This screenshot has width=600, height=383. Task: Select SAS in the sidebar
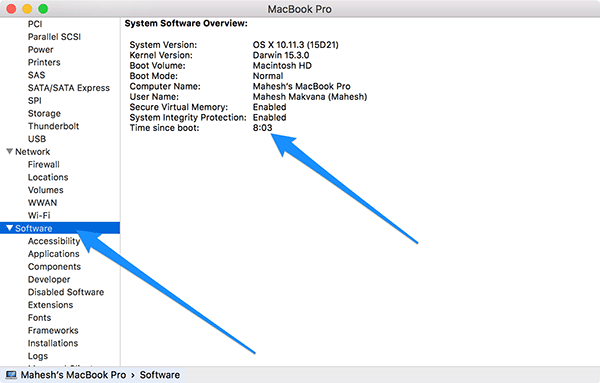[x=36, y=75]
